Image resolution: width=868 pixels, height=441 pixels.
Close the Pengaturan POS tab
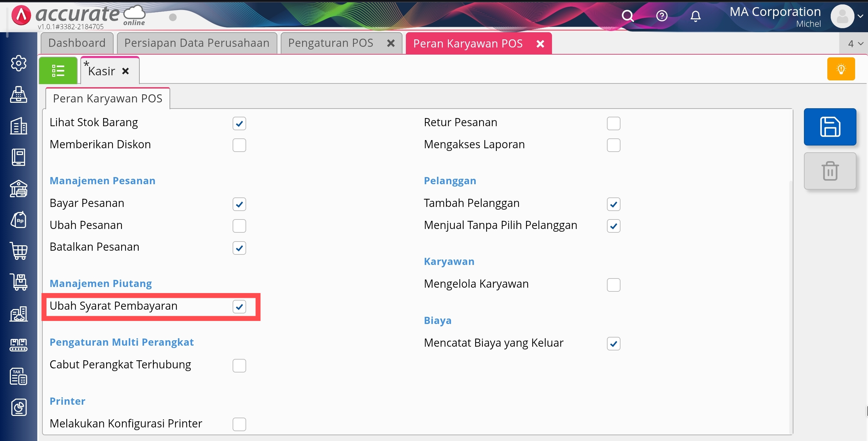coord(391,43)
